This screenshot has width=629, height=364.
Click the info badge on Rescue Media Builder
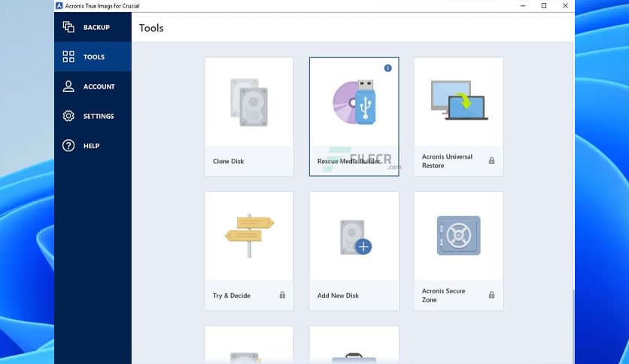pos(388,68)
